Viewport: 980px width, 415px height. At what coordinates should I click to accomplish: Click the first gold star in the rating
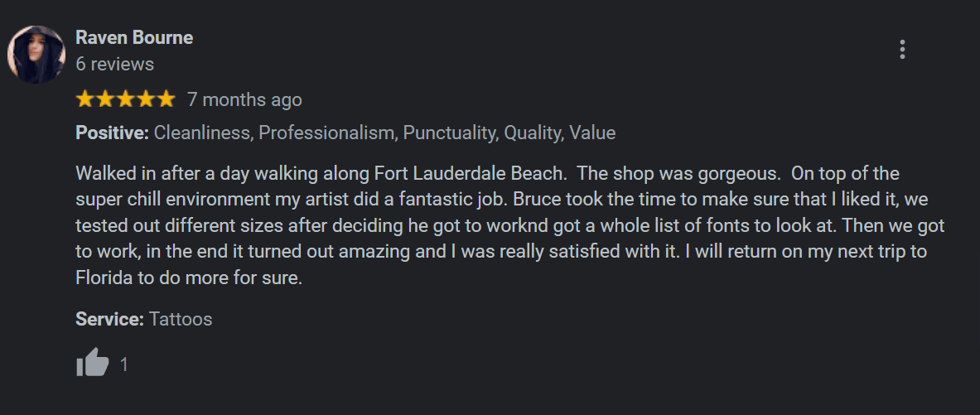[85, 100]
